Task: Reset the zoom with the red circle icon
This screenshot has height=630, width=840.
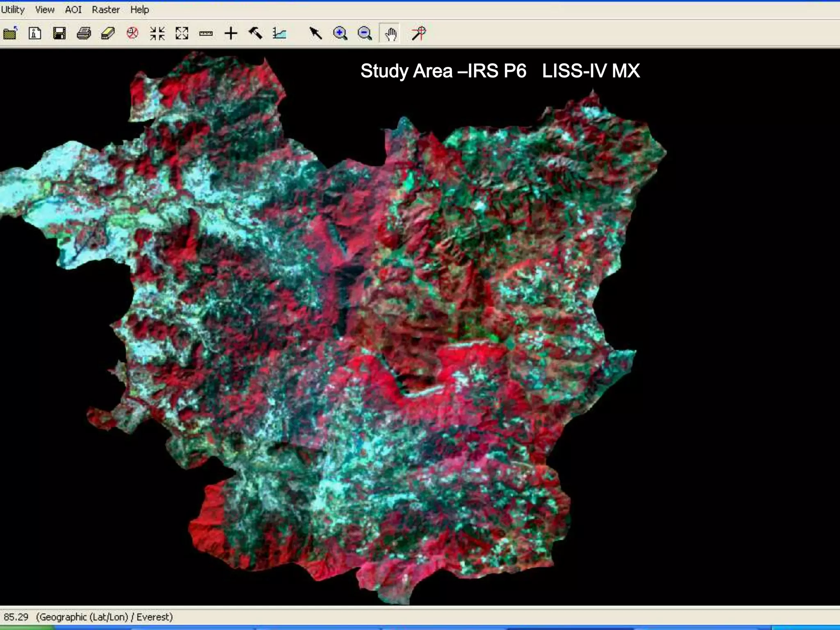Action: [x=132, y=33]
